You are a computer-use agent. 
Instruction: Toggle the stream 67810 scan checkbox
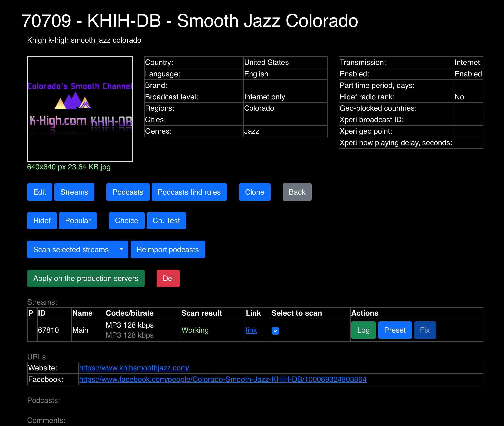pos(275,331)
